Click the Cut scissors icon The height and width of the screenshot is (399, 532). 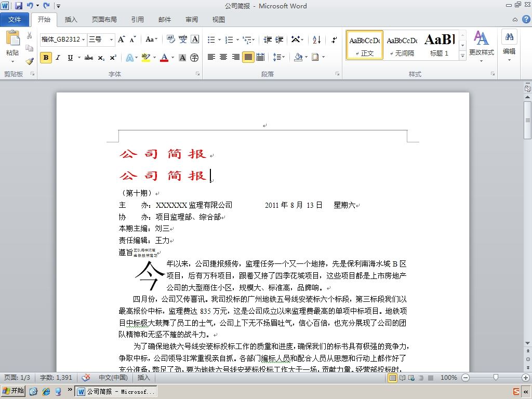30,35
